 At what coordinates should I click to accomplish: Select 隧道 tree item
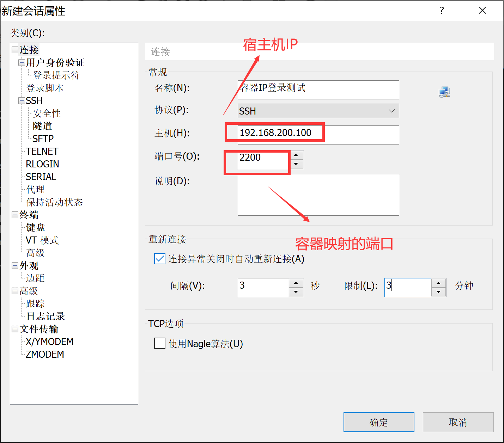pyautogui.click(x=42, y=126)
